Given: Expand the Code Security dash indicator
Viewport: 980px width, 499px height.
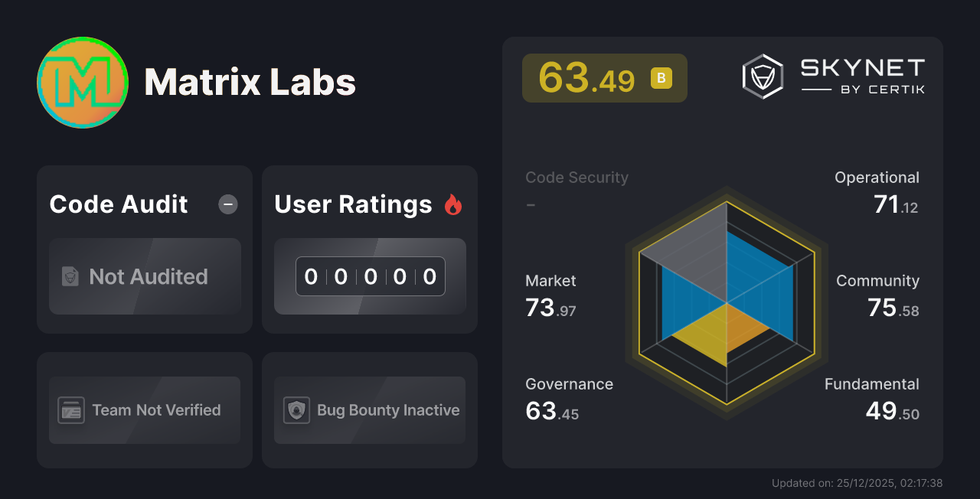Looking at the screenshot, I should click(x=531, y=205).
